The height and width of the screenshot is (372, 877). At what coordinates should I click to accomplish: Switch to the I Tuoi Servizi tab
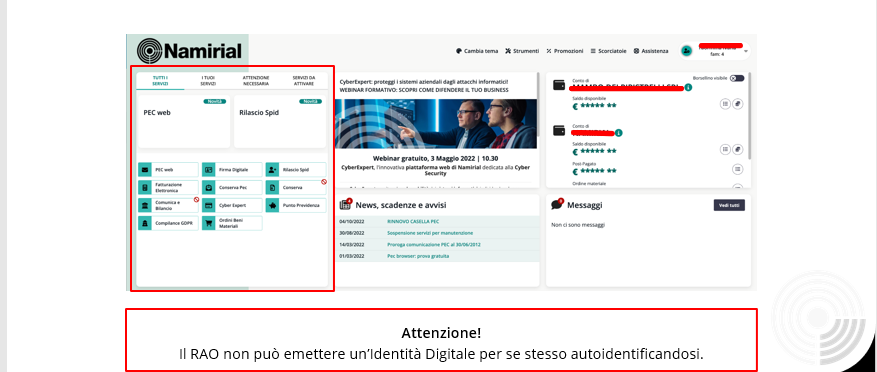(208, 81)
